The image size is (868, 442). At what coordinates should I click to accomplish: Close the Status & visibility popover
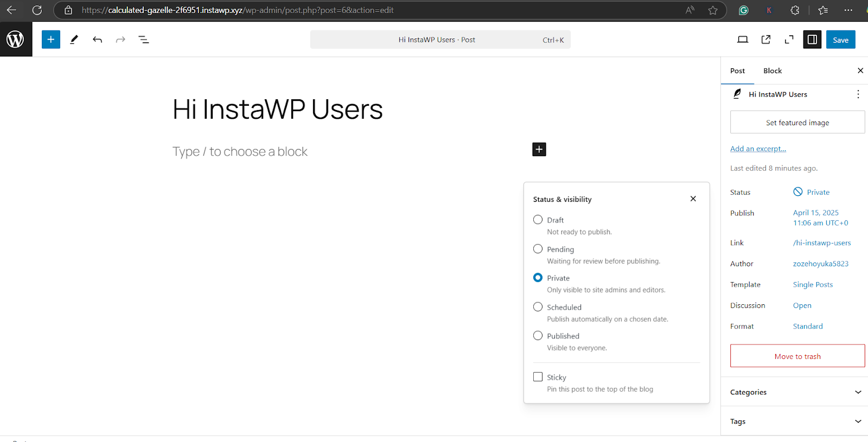693,199
